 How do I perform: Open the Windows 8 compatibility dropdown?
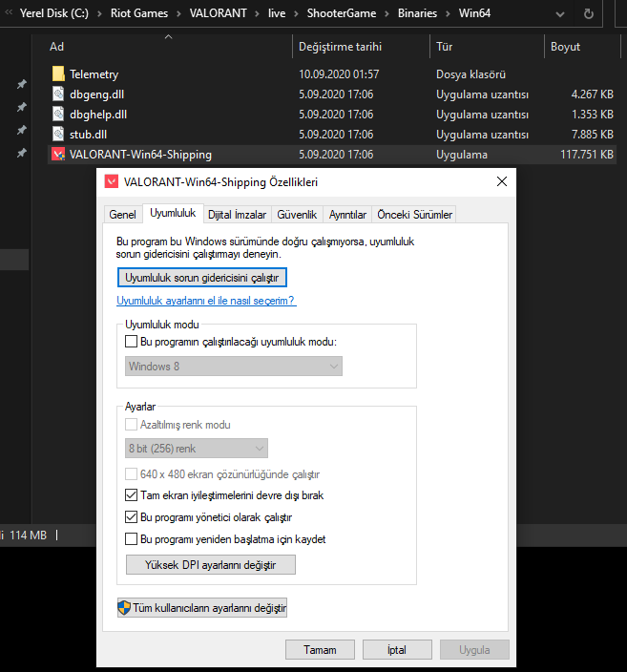pyautogui.click(x=234, y=367)
